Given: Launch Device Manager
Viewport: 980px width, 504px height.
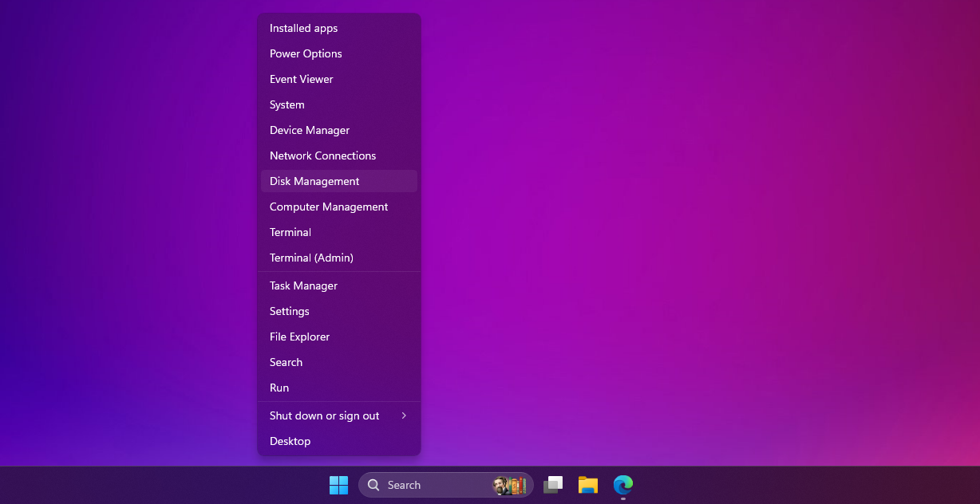Looking at the screenshot, I should pos(339,130).
